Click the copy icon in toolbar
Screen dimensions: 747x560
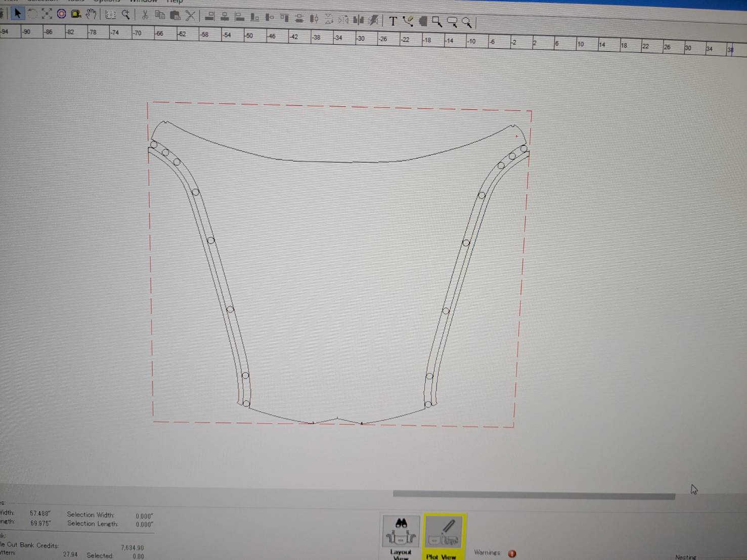point(160,15)
